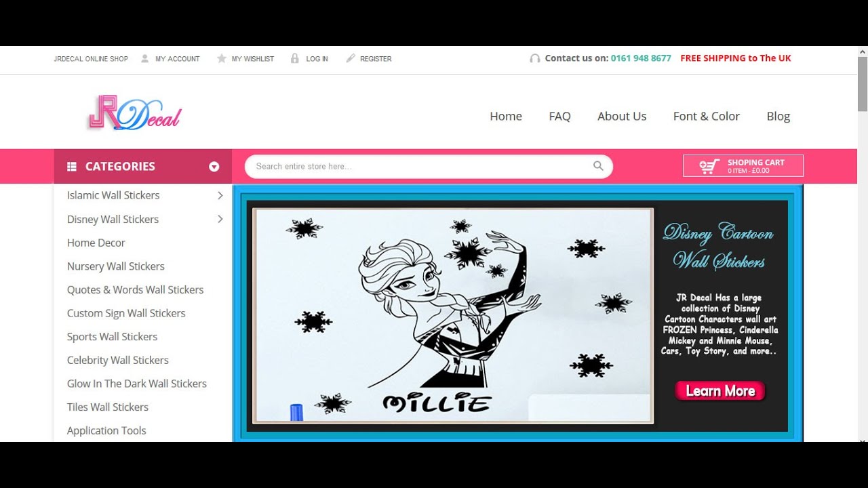The width and height of the screenshot is (868, 488).
Task: Click the scrollbar up arrow
Action: tap(863, 51)
